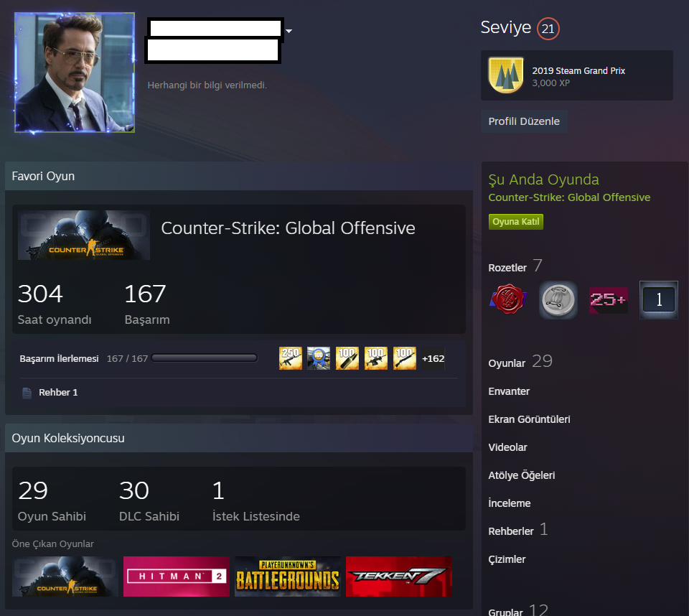Click the Rehber document icon
Screen dimensions: 689x616
coord(27,393)
